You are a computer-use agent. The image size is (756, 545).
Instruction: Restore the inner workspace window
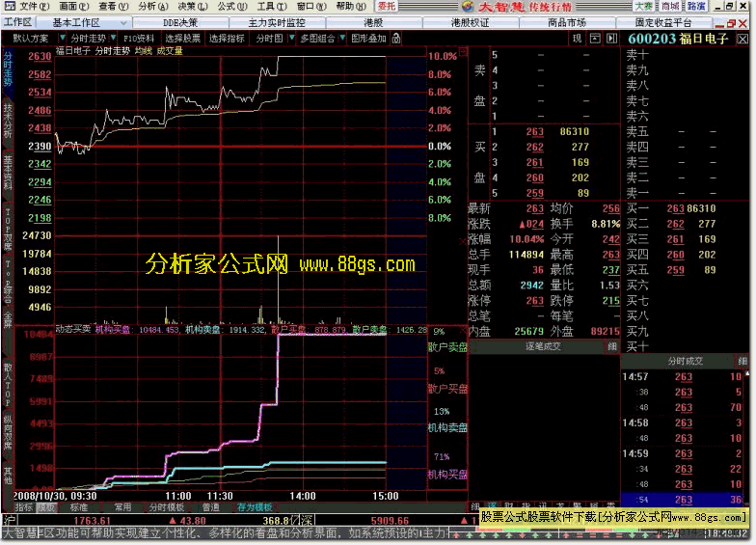[x=731, y=23]
